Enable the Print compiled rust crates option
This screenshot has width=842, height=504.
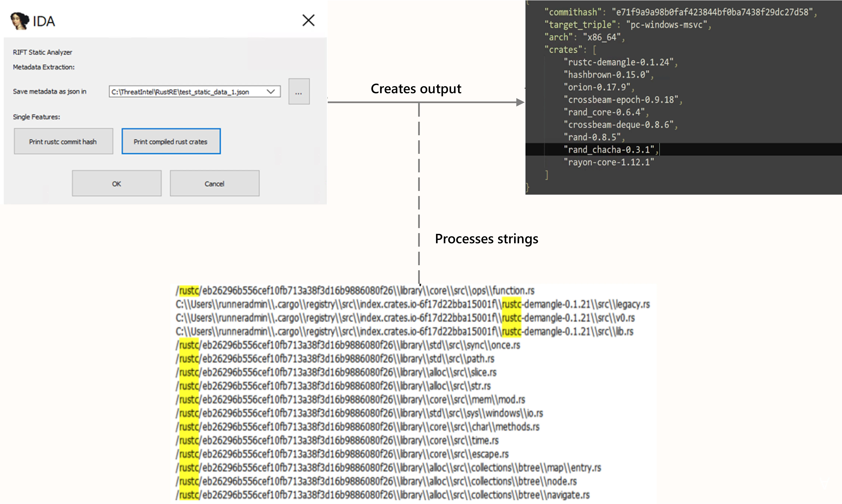pos(171,141)
